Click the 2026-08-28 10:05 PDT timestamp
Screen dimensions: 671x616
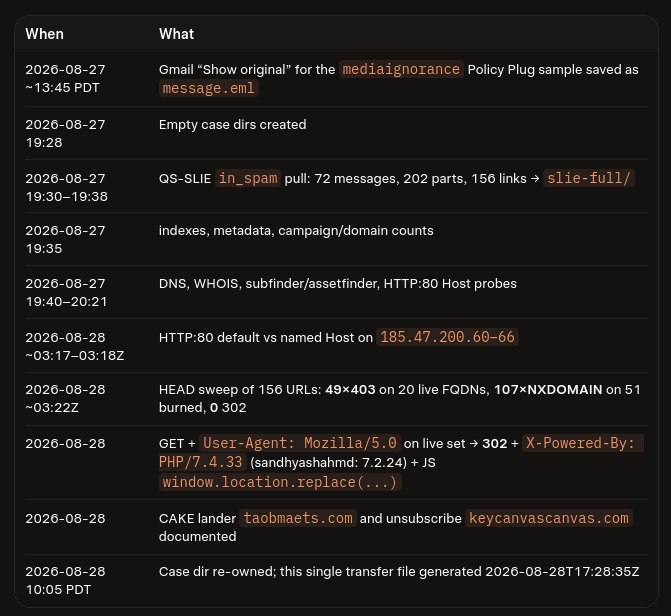(x=65, y=580)
